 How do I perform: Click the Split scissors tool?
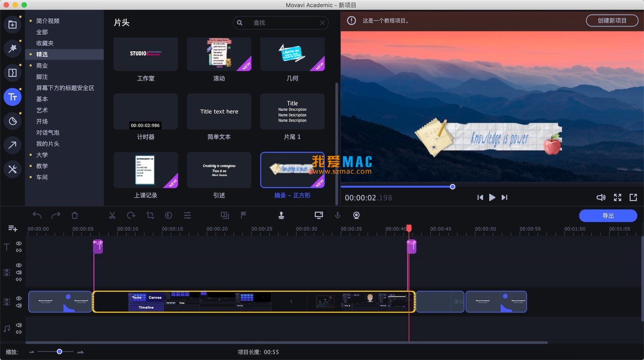coord(112,215)
